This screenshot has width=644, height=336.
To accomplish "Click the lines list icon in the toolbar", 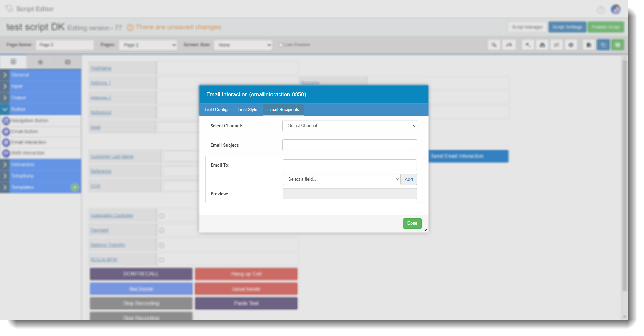I will tap(556, 45).
